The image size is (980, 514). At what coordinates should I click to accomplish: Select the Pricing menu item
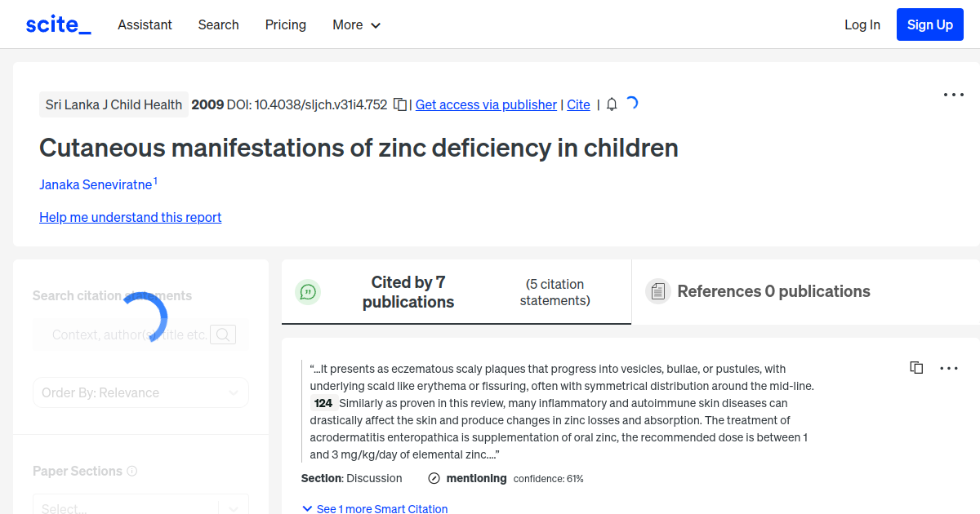(285, 25)
